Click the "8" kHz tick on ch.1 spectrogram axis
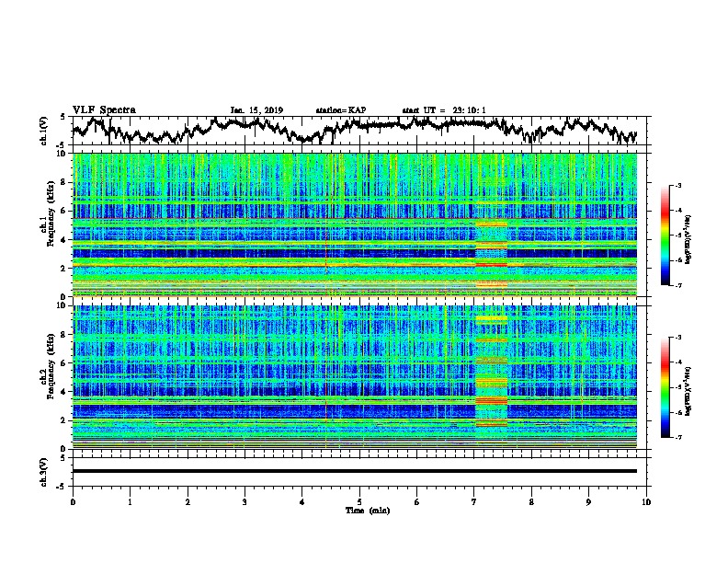Image resolution: width=728 pixels, height=563 pixels. click(x=64, y=182)
